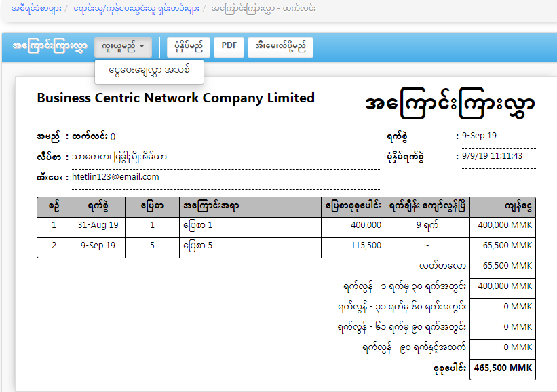Click the invoice total 400,000 in row 1
This screenshot has height=392, width=557.
click(366, 225)
